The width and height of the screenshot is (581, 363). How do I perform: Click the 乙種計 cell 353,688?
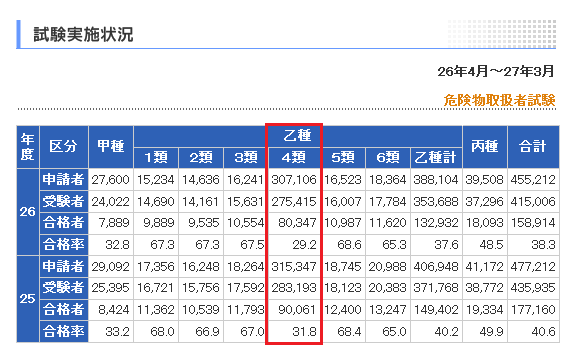pos(436,202)
